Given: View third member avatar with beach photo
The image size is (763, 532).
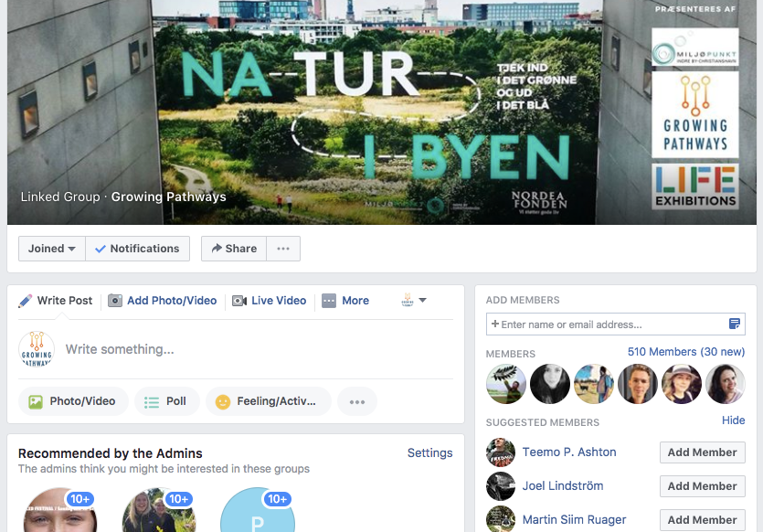Looking at the screenshot, I should click(x=594, y=384).
